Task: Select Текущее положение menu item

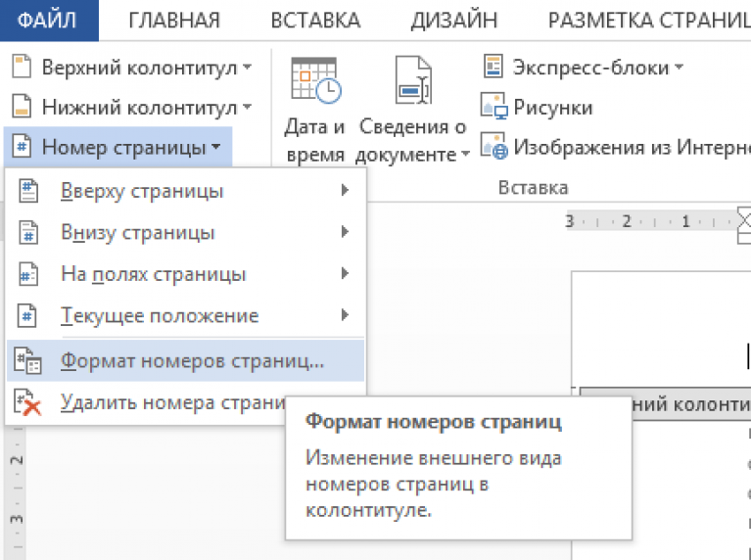Action: (x=160, y=316)
